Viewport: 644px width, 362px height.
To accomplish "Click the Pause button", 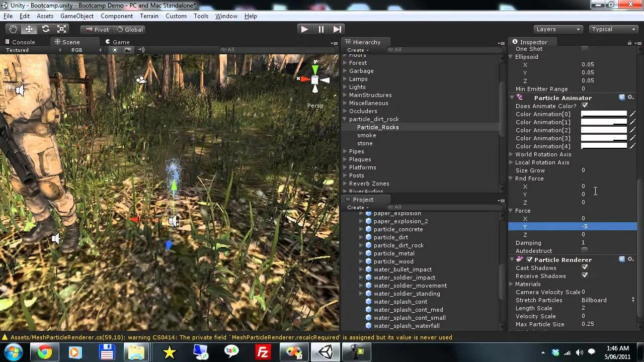I will [321, 29].
